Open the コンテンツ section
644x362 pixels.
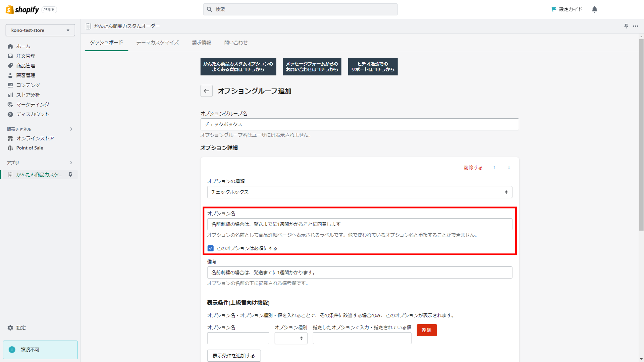pos(26,85)
